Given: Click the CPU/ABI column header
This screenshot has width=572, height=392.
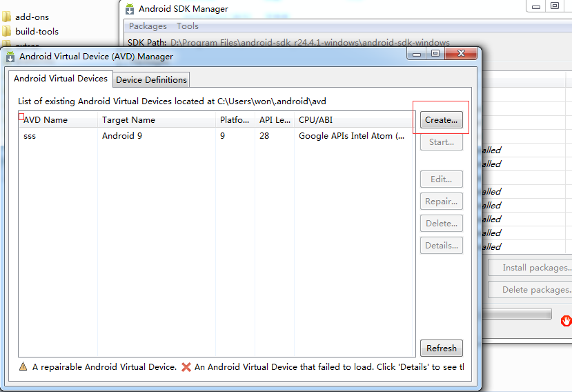Looking at the screenshot, I should coord(354,119).
